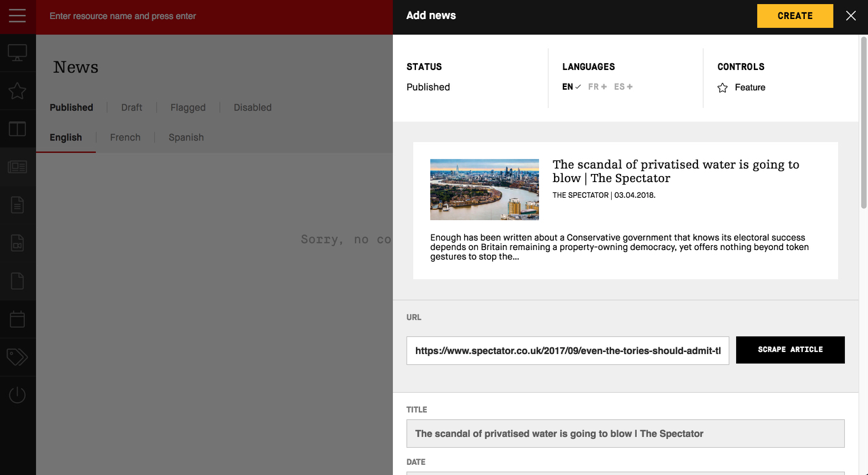Click the article preview headline
This screenshot has width=868, height=475.
(x=676, y=171)
